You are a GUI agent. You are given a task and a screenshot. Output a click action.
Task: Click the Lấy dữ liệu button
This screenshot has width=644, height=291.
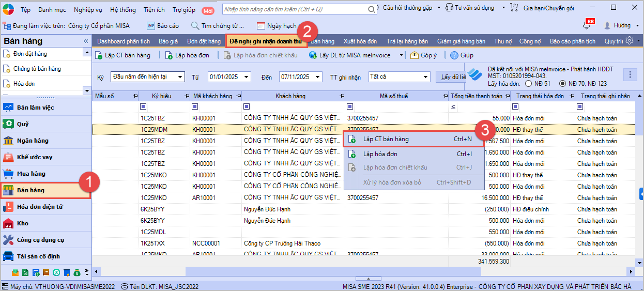tap(452, 77)
